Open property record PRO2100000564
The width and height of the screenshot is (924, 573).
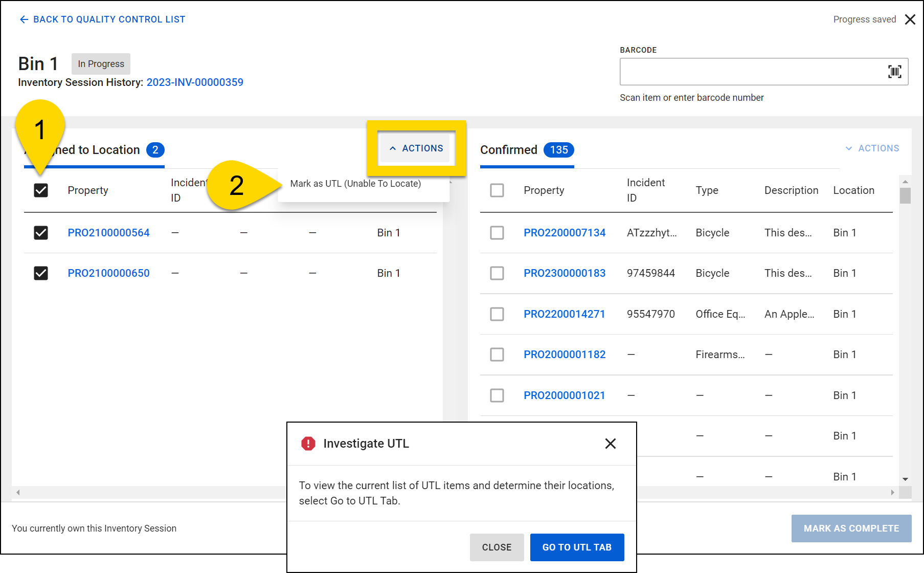(108, 232)
